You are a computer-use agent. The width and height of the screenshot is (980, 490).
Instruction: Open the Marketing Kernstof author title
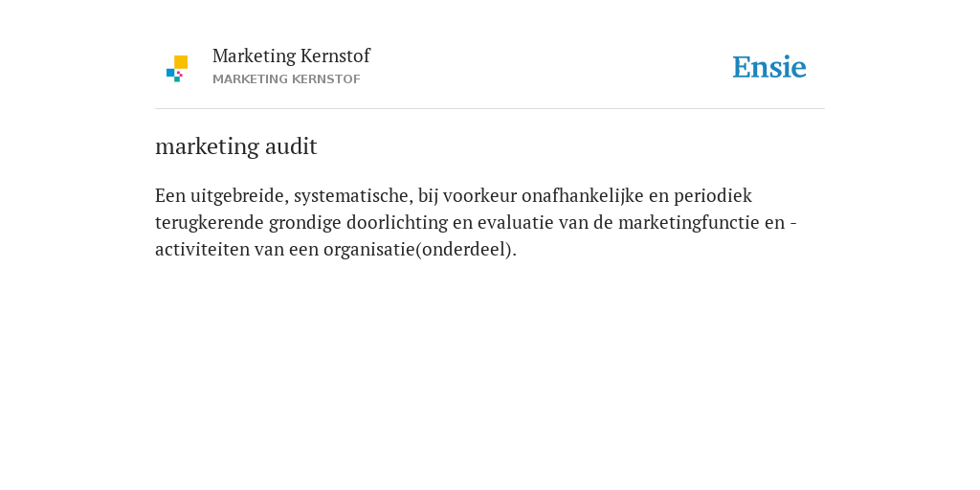coord(291,56)
